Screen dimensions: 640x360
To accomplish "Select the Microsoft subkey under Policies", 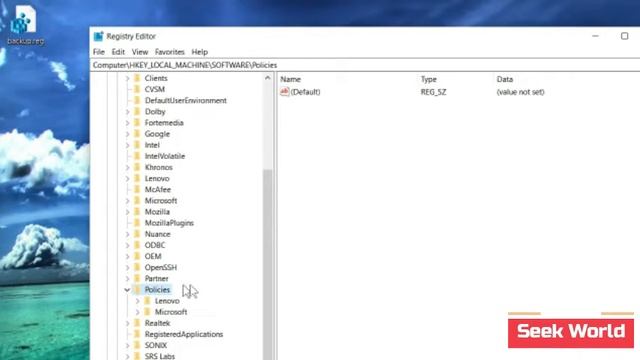I will point(171,312).
